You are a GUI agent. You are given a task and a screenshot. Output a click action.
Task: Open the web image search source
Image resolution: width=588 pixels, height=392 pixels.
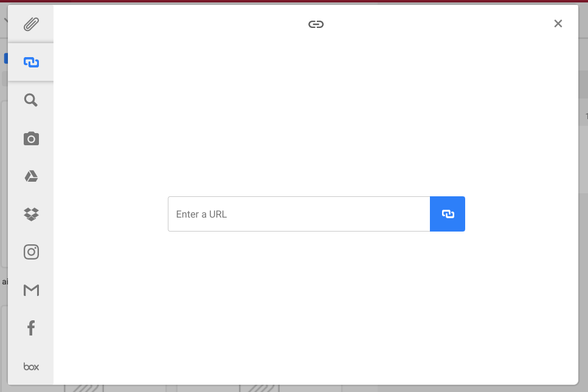click(x=31, y=100)
